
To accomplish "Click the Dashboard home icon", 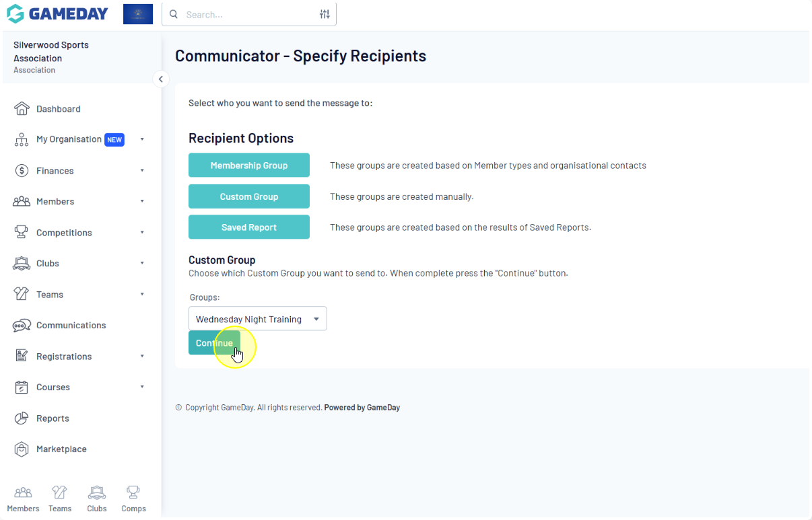I will point(22,109).
